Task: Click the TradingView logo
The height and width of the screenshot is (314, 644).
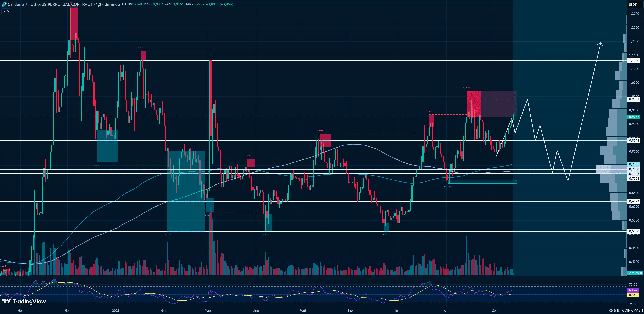Action: (24, 302)
